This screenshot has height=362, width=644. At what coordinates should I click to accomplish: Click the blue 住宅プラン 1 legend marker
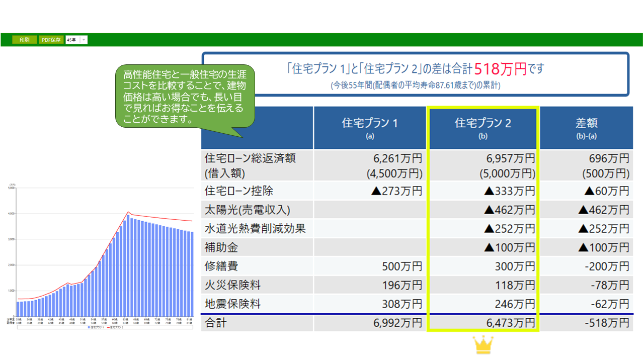coord(90,327)
